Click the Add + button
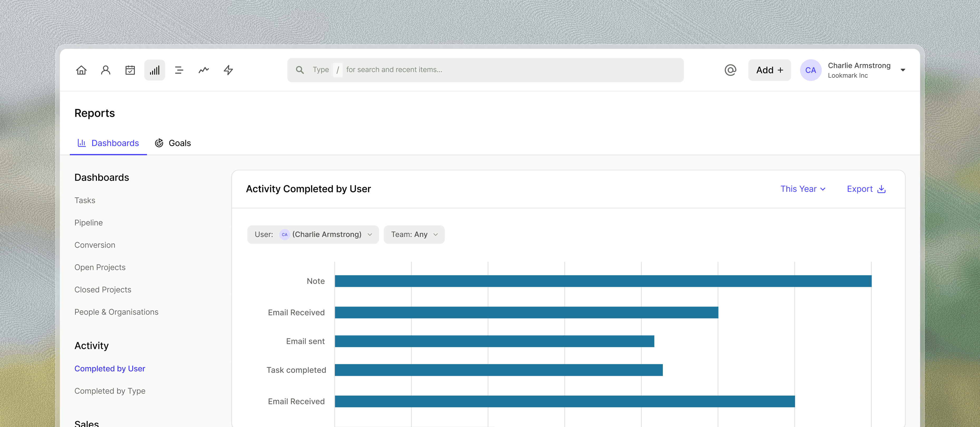 pos(769,70)
